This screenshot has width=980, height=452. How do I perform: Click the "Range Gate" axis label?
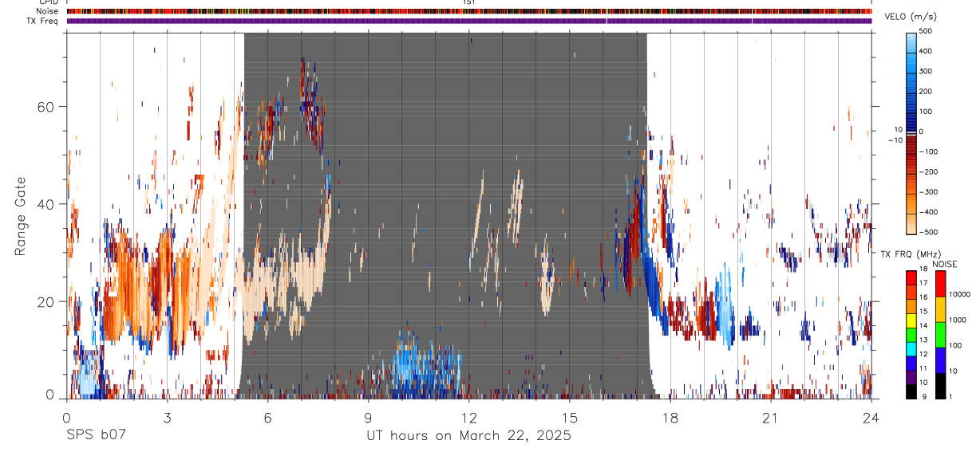point(21,215)
